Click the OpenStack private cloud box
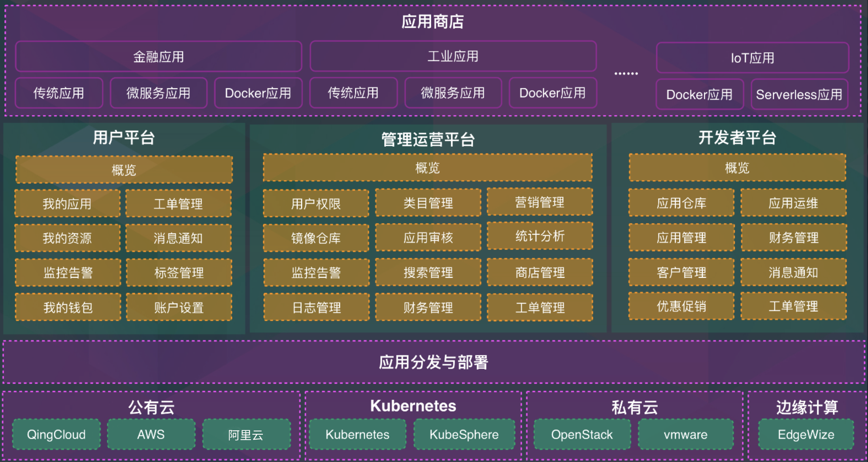Screen dimensions: 868x462 (582, 435)
